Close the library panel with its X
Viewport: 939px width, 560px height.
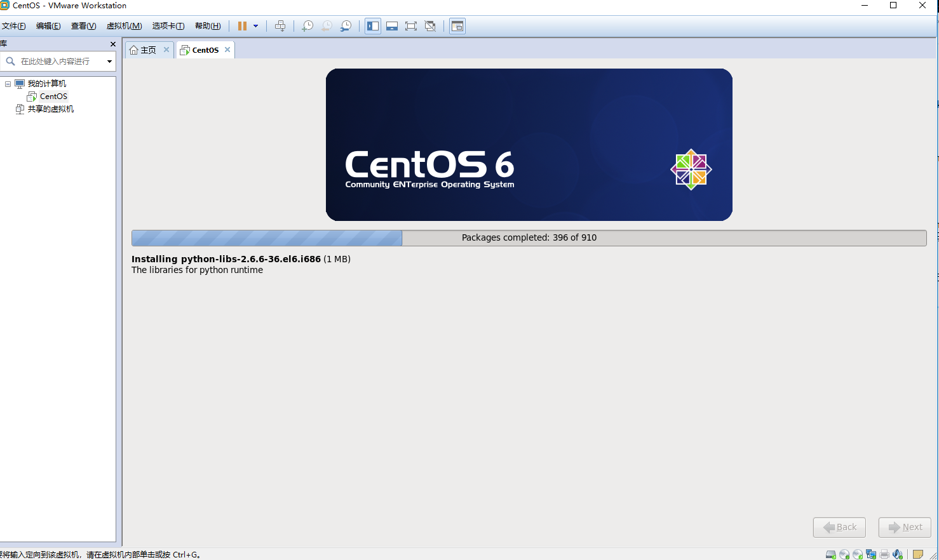coord(113,44)
